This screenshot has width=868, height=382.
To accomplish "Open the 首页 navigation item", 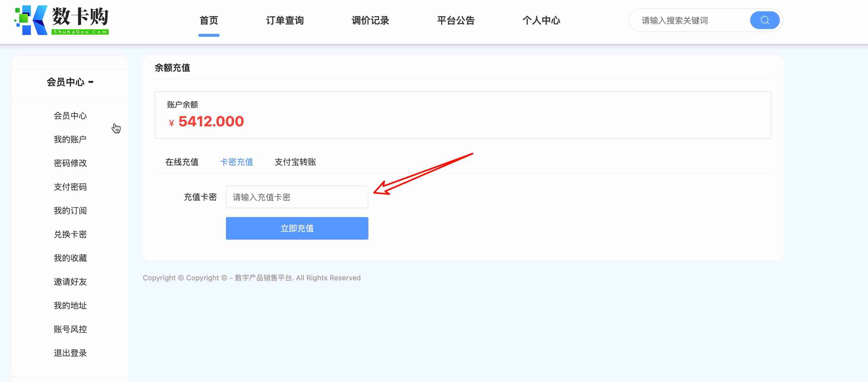I will [209, 20].
